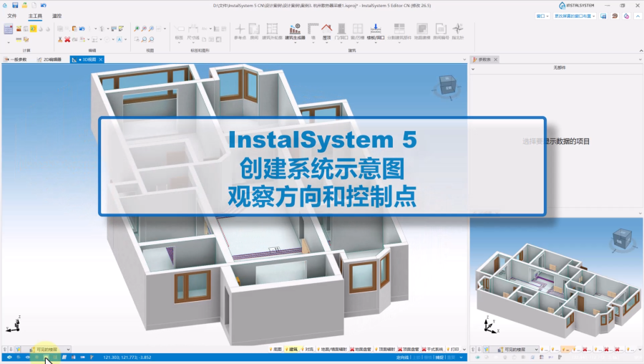Zoom in with the green magnifier
Viewport: 644px width, 364px height.
pyautogui.click(x=137, y=29)
